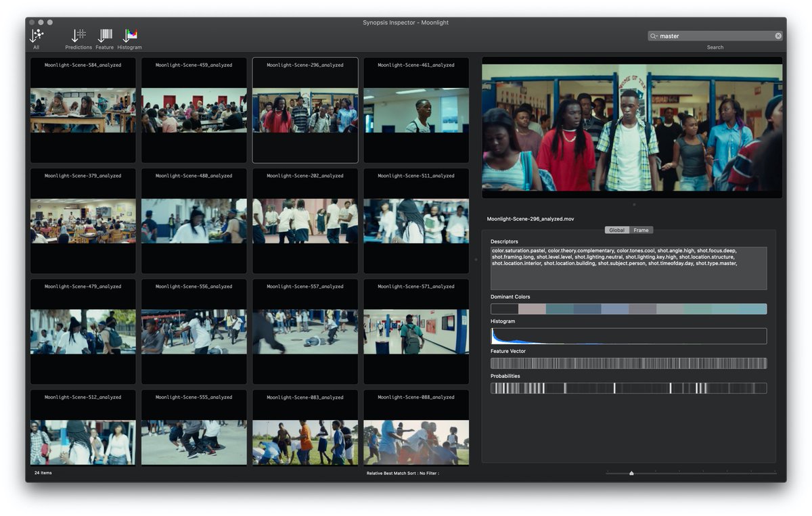Pick the dark charcoal dominant color swatch
The height and width of the screenshot is (516, 812).
tap(504, 309)
